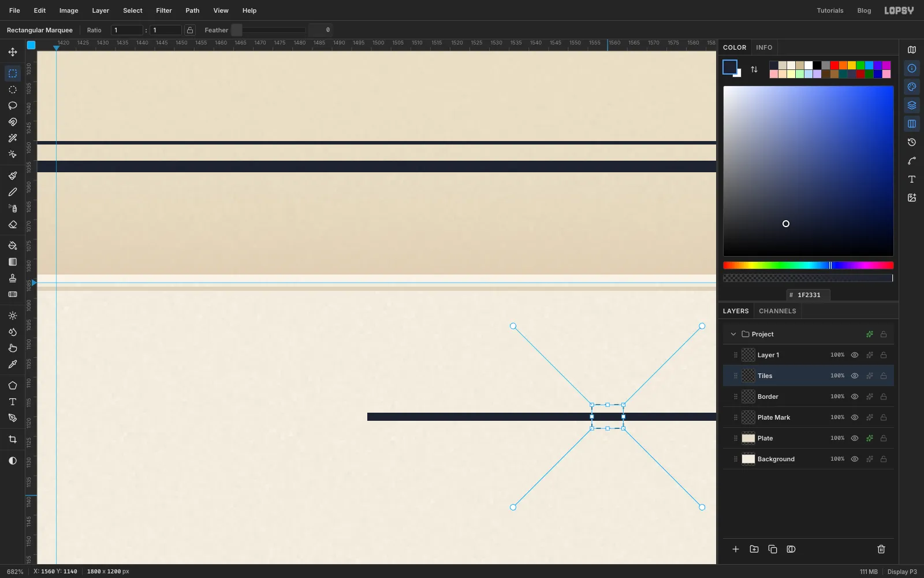
Task: Select the Crop tool
Action: (x=13, y=439)
